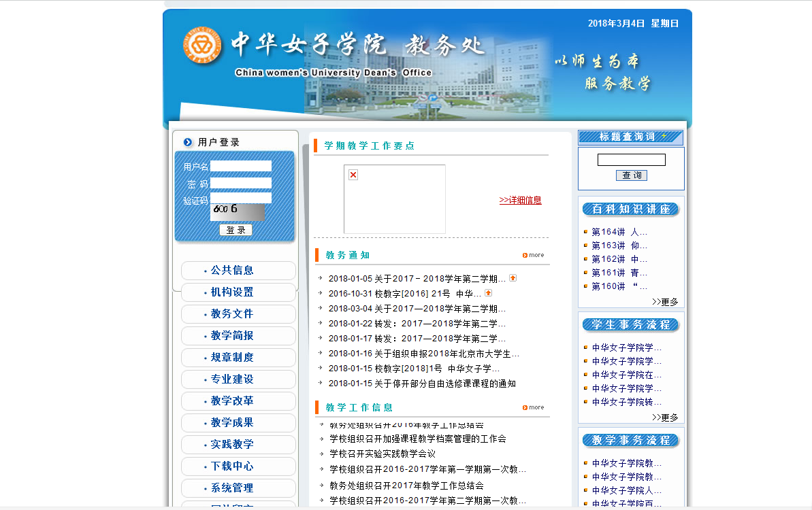Focus the 用户名 username input field

click(241, 166)
